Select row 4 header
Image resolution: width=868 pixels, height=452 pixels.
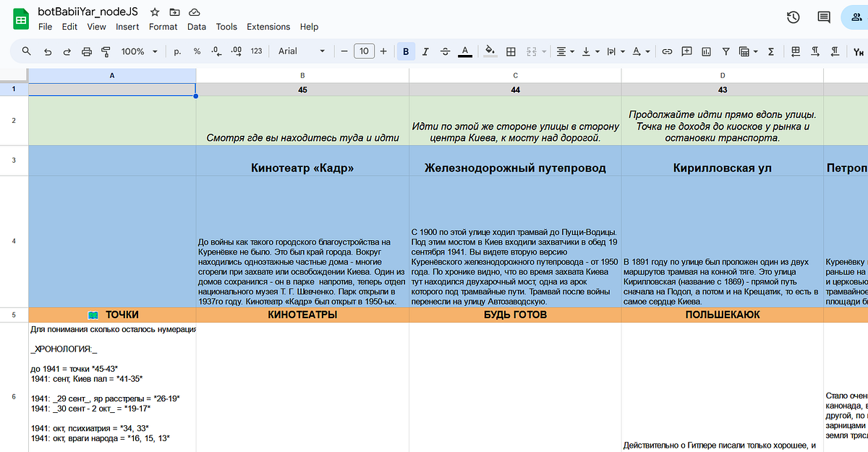[x=14, y=241]
